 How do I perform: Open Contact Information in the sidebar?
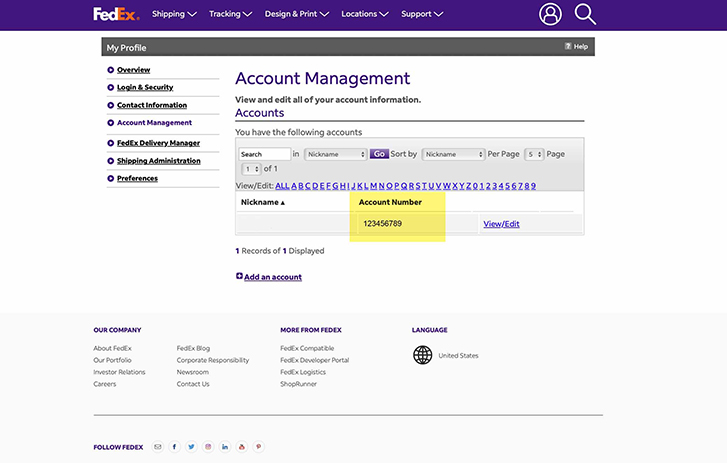coord(152,105)
